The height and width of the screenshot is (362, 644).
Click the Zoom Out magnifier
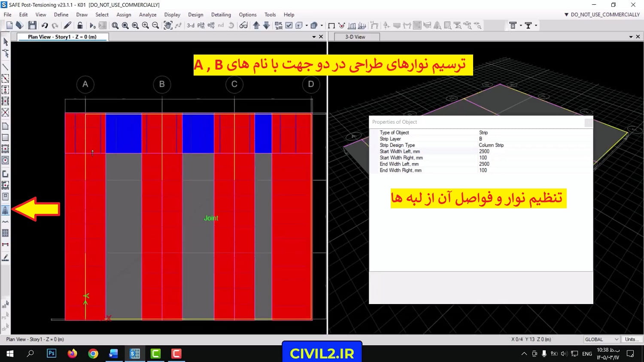coord(155,25)
